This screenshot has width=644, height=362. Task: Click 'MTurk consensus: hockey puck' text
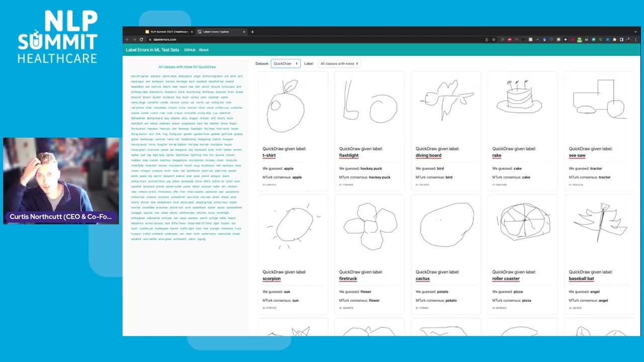[365, 177]
